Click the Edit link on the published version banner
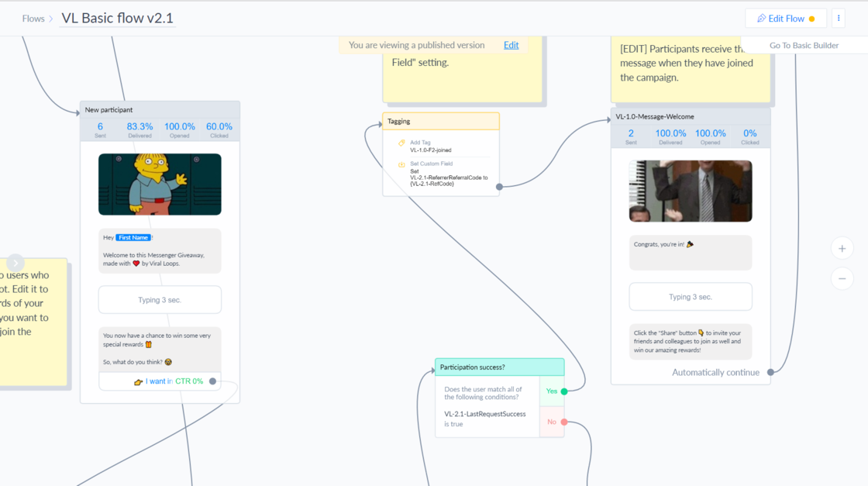This screenshot has height=486, width=868. pyautogui.click(x=511, y=45)
